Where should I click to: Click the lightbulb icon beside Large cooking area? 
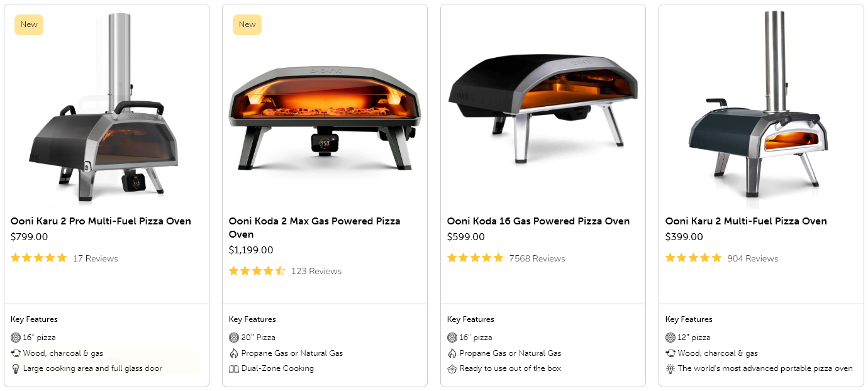(16, 368)
